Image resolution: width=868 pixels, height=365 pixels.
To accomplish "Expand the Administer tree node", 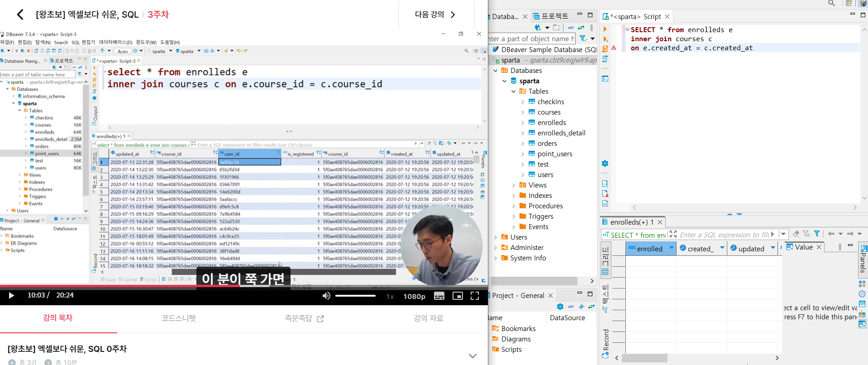I will pyautogui.click(x=496, y=248).
